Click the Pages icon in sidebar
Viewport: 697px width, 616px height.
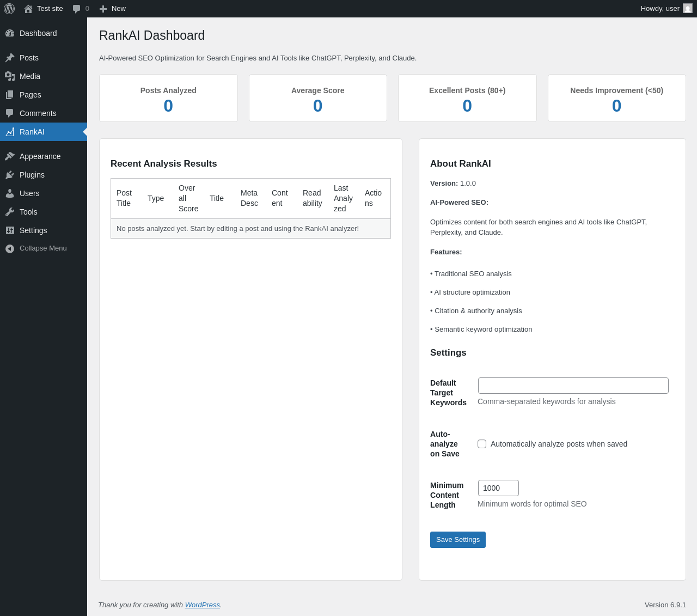pos(10,95)
